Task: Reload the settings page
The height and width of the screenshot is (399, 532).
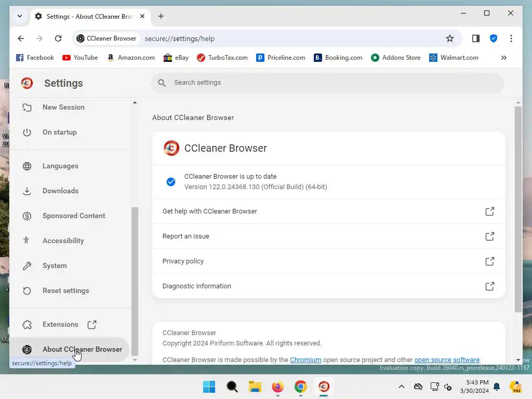Action: click(58, 38)
